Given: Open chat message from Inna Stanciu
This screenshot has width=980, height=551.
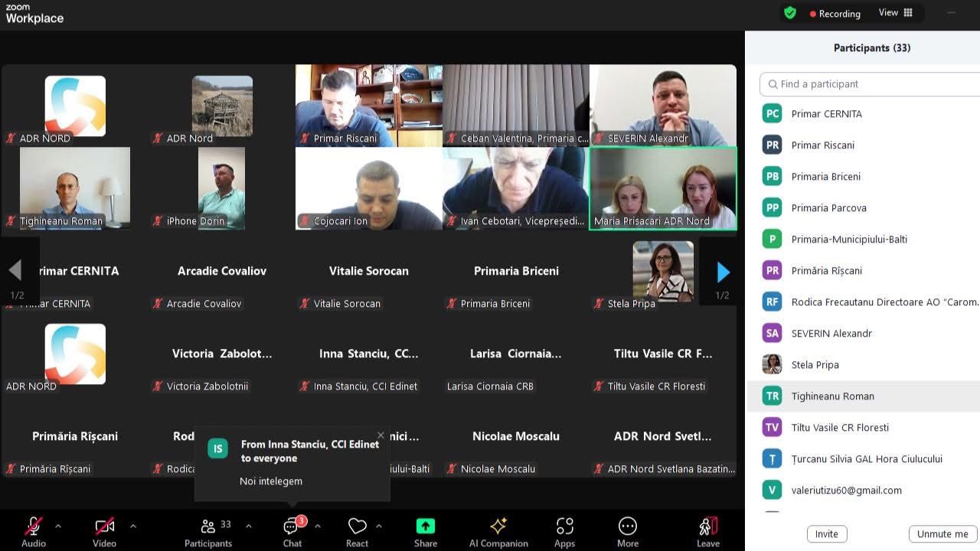Looking at the screenshot, I should point(292,465).
